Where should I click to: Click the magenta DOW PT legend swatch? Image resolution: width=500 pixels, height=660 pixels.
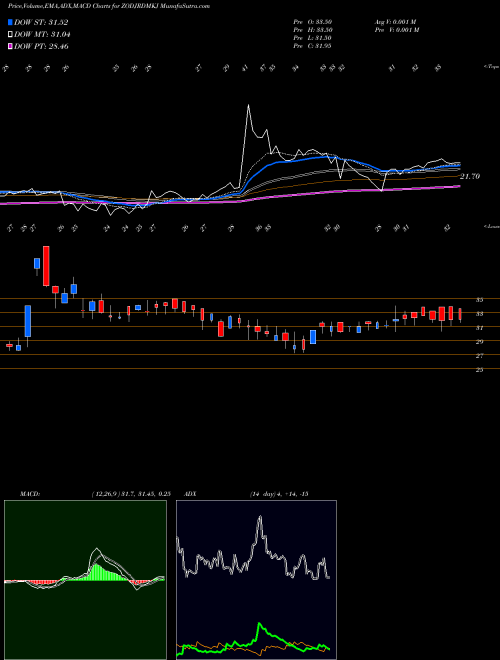pos(10,46)
